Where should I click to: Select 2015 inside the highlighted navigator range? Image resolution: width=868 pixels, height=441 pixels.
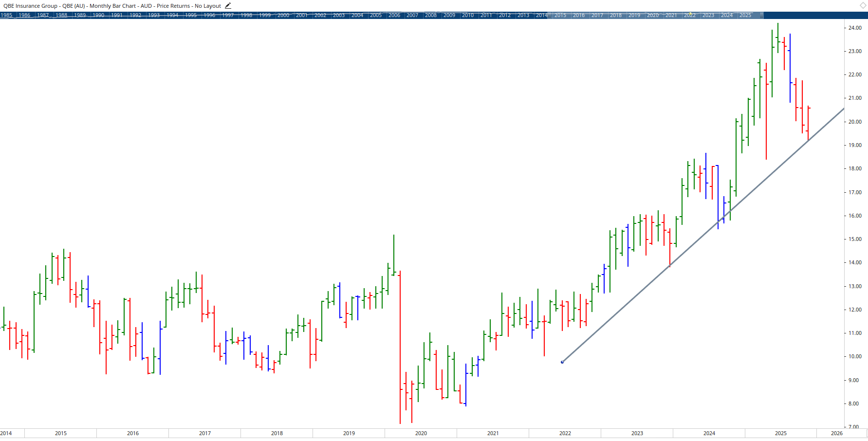click(560, 15)
